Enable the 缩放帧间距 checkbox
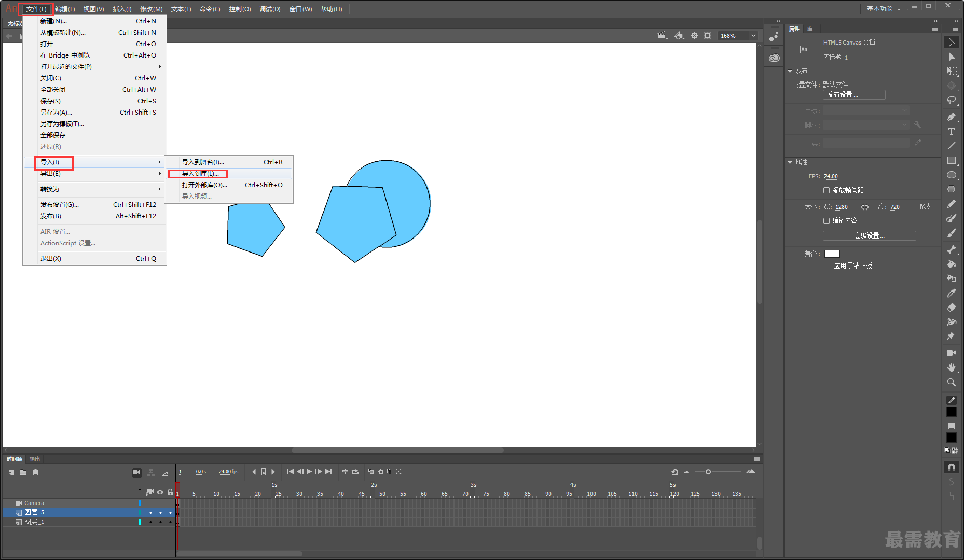Screen dimensions: 964x560 pos(827,190)
